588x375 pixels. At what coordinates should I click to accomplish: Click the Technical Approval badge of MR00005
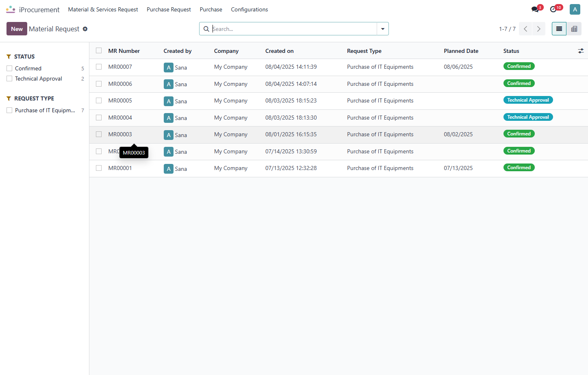pos(528,100)
